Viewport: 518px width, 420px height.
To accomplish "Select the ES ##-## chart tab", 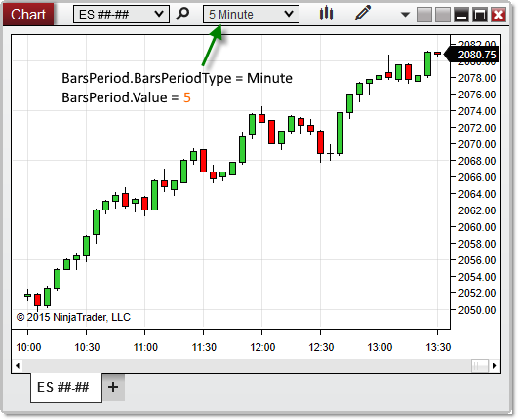I will pos(66,387).
